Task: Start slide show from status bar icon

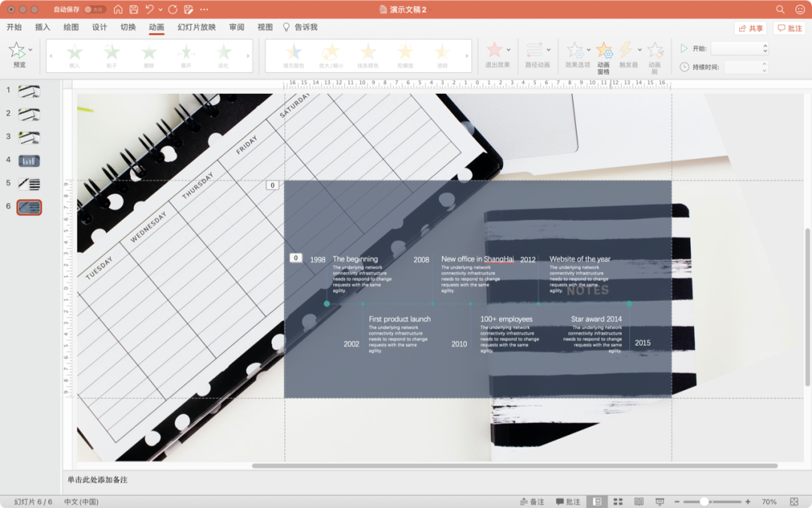Action: click(660, 501)
